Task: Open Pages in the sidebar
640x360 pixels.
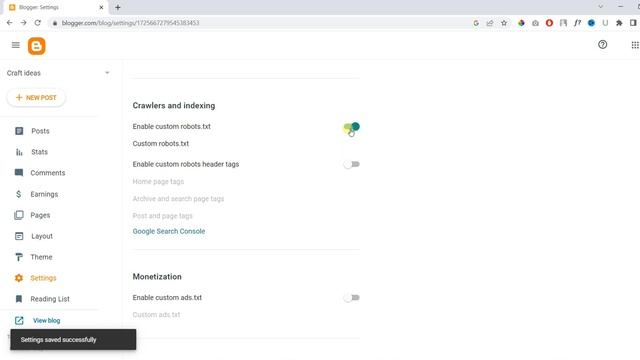Action: point(40,215)
